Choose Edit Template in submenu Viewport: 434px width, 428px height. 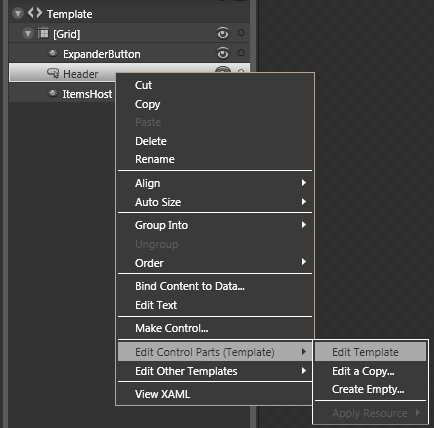pos(370,352)
